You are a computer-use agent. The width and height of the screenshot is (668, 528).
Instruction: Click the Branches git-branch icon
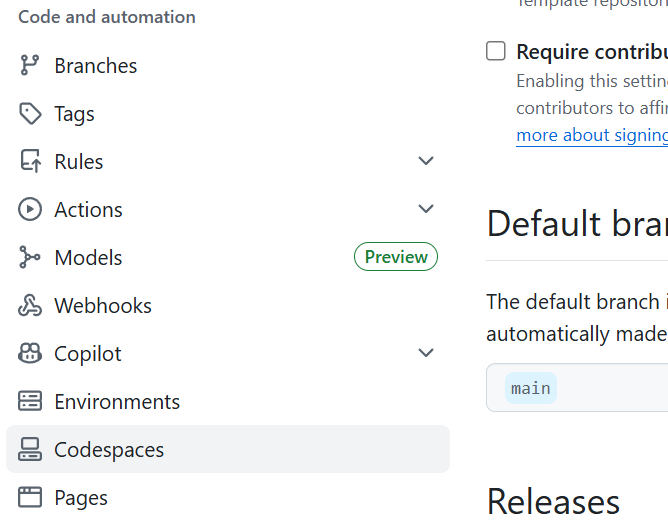(30, 66)
